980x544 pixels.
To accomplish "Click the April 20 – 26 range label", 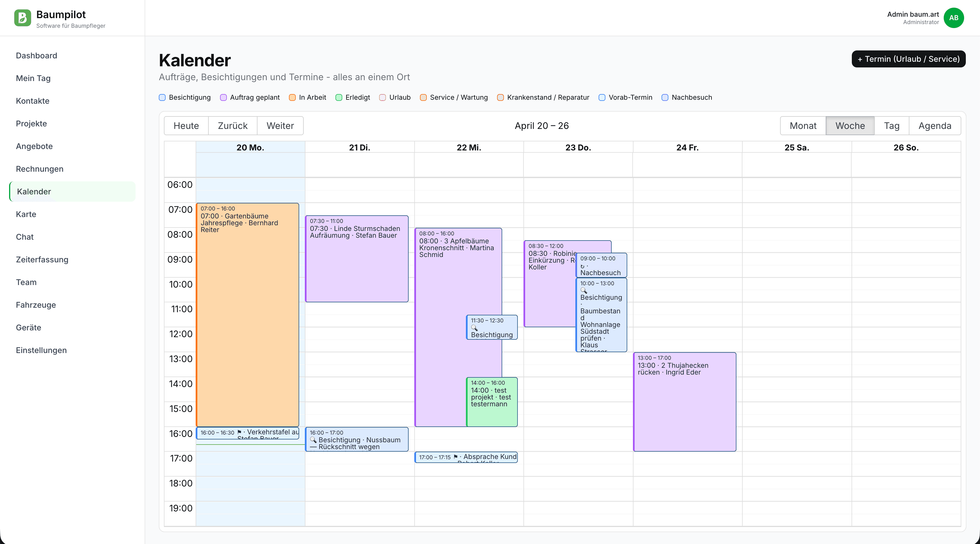I will click(x=541, y=126).
